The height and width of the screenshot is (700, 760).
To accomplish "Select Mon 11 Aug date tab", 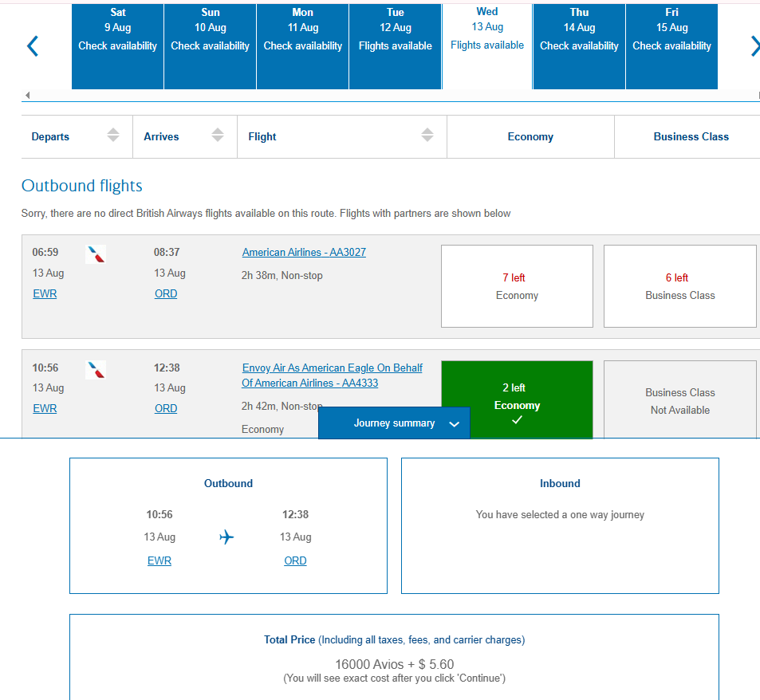I will pyautogui.click(x=303, y=46).
